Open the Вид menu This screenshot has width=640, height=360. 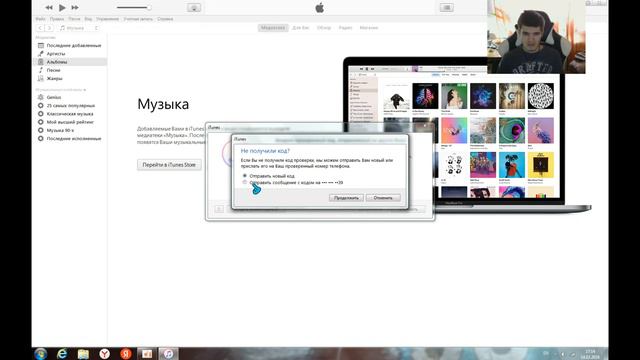tap(88, 19)
